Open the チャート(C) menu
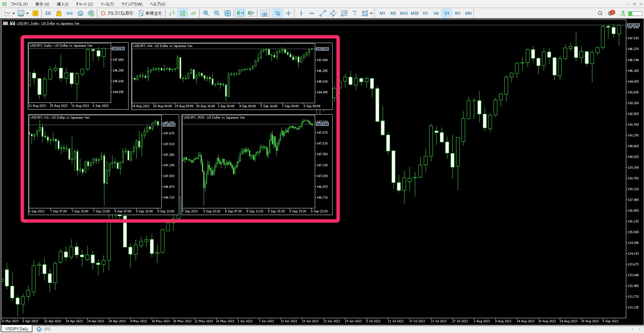Screen dimensions: 644x333 pos(84,4)
